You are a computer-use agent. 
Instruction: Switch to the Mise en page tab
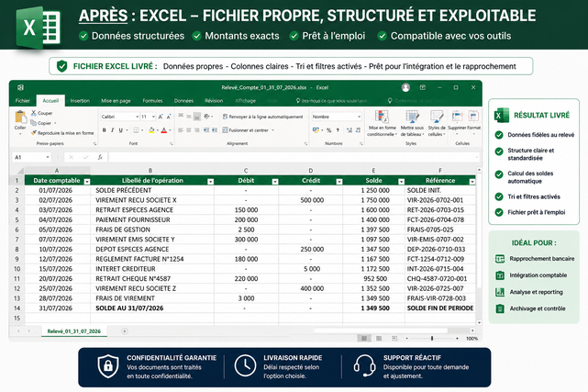[x=116, y=101]
